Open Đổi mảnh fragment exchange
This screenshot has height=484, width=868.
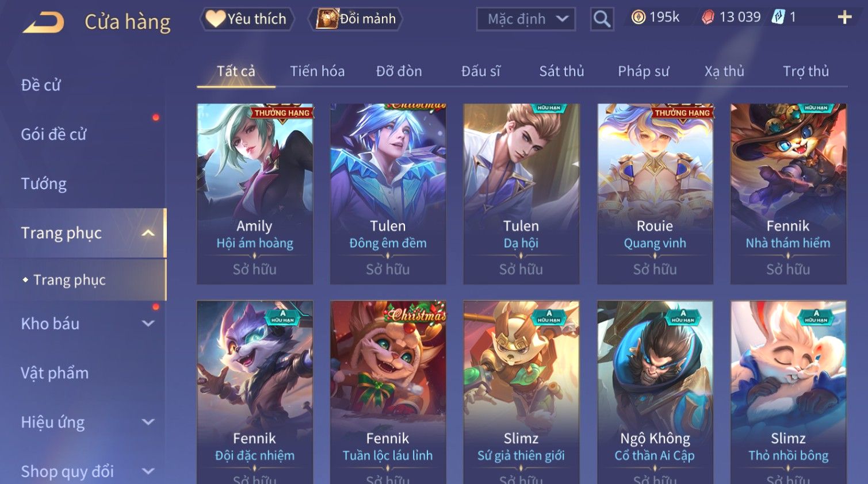point(355,19)
